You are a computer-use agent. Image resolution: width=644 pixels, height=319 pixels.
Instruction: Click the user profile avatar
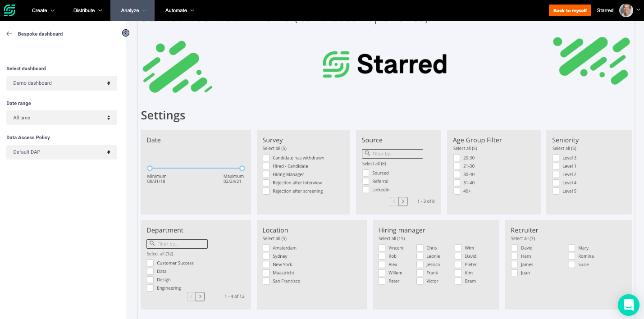(x=626, y=10)
